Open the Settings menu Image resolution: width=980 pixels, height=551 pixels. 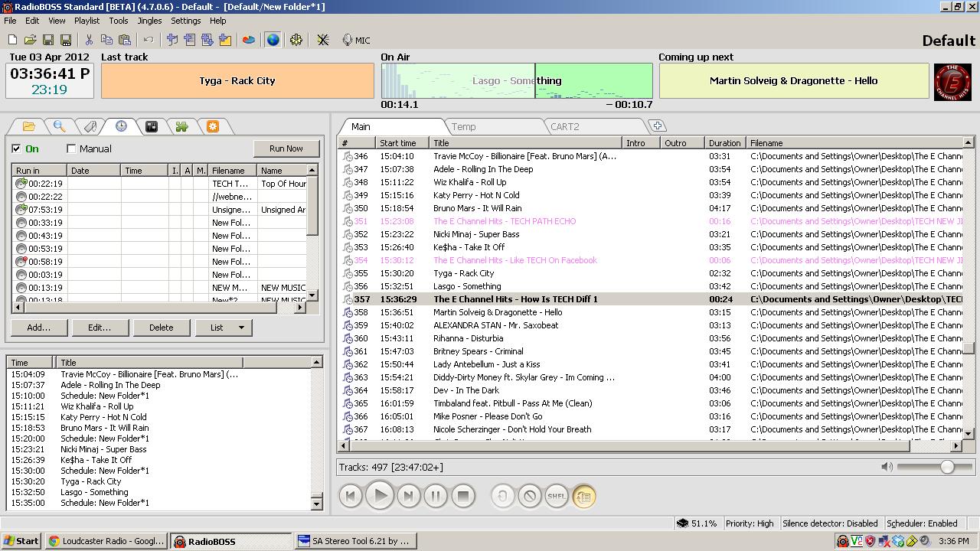[x=185, y=21]
